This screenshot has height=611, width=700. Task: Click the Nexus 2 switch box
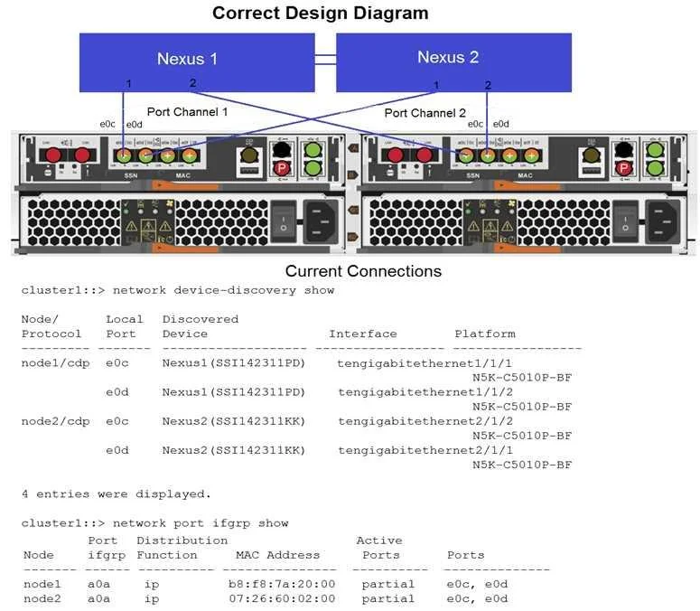coord(453,62)
